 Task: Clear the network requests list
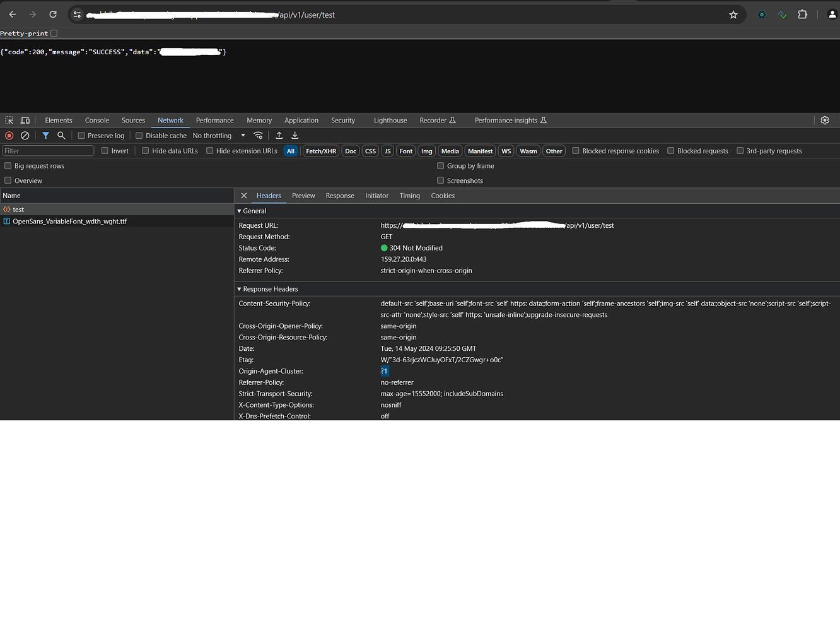point(25,135)
